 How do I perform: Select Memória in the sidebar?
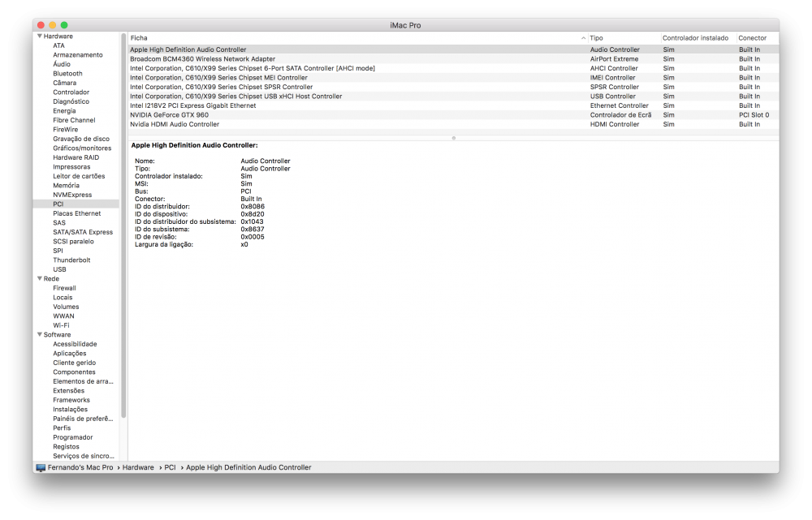click(x=66, y=185)
